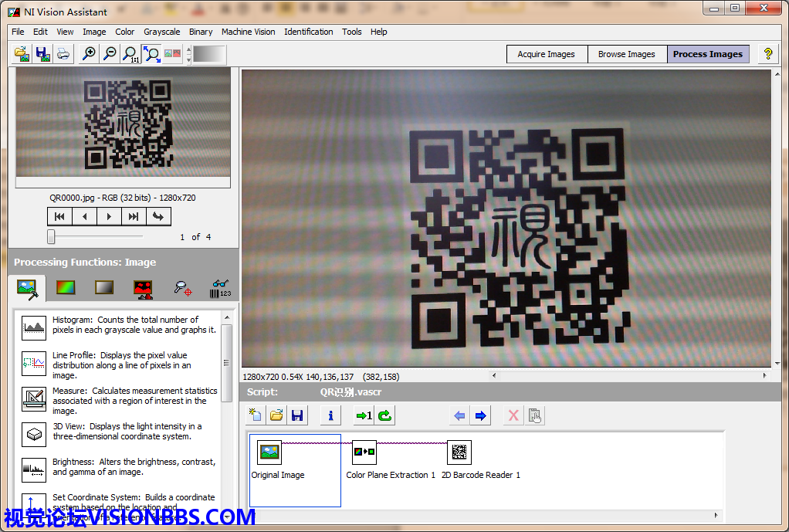Image resolution: width=789 pixels, height=532 pixels.
Task: Go to the next image in browser
Action: point(109,216)
